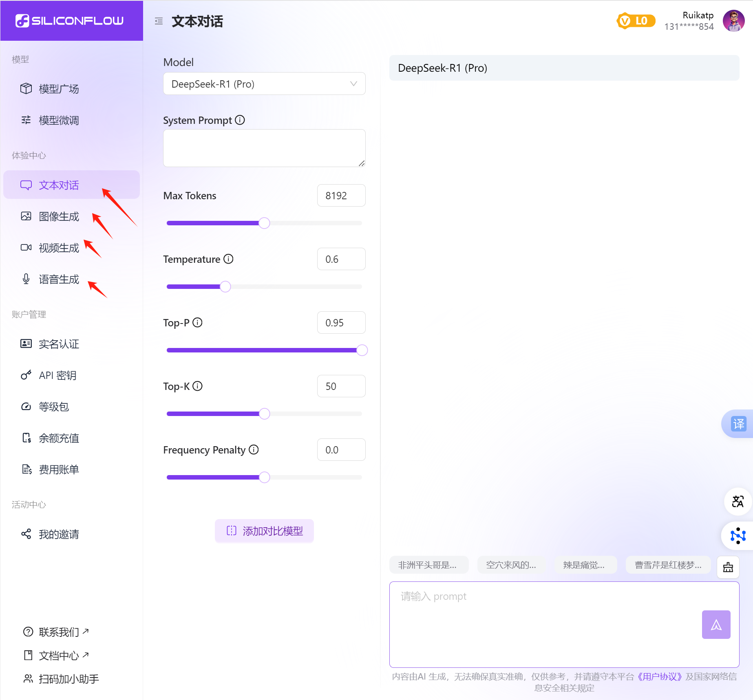753x700 pixels.
Task: Select 文本对话 menu item
Action: (x=71, y=185)
